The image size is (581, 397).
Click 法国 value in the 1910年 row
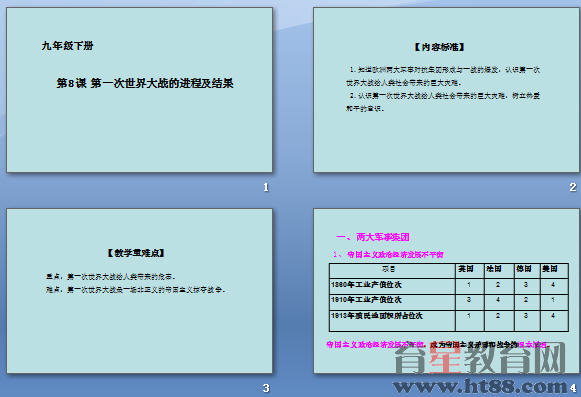click(499, 302)
